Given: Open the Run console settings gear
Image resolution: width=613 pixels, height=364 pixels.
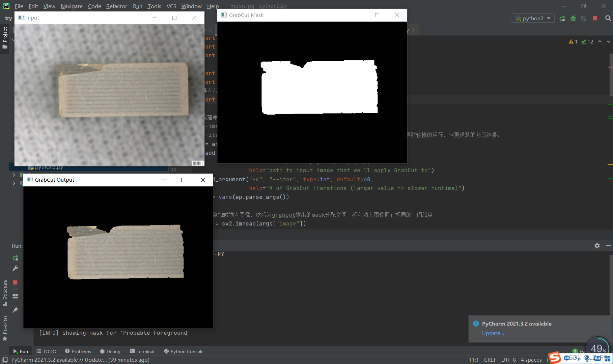Looking at the screenshot, I should click(597, 246).
